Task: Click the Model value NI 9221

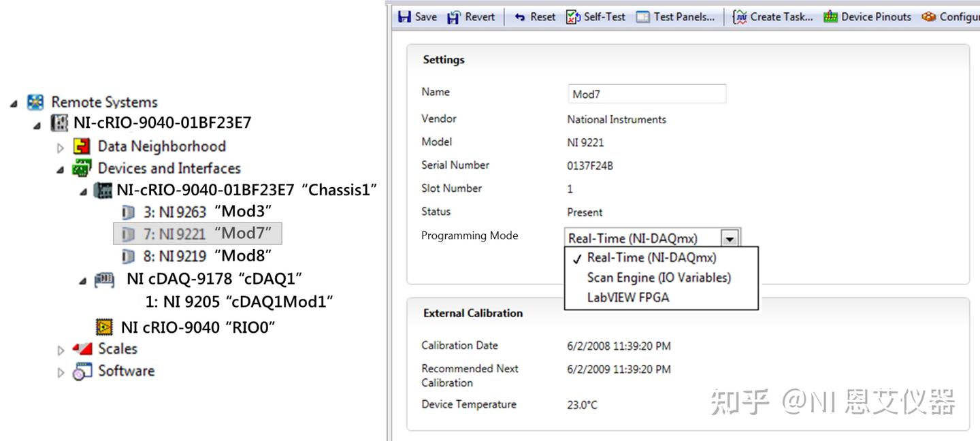Action: click(585, 143)
